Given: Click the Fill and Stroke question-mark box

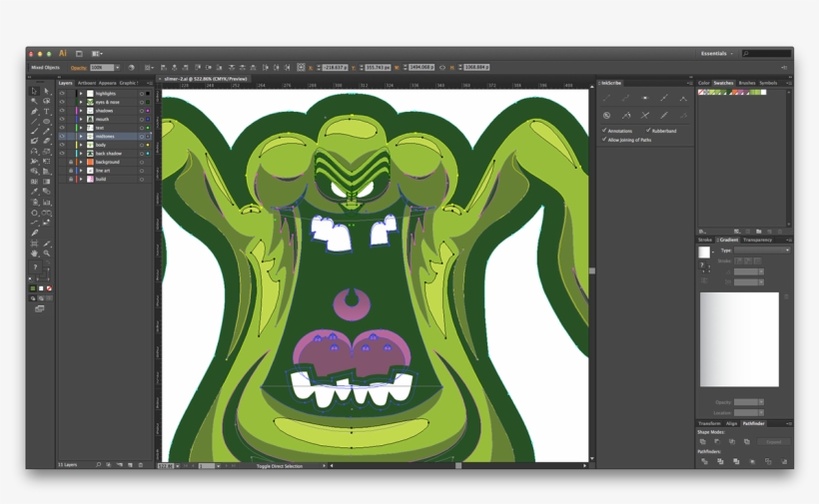Looking at the screenshot, I should 36,267.
